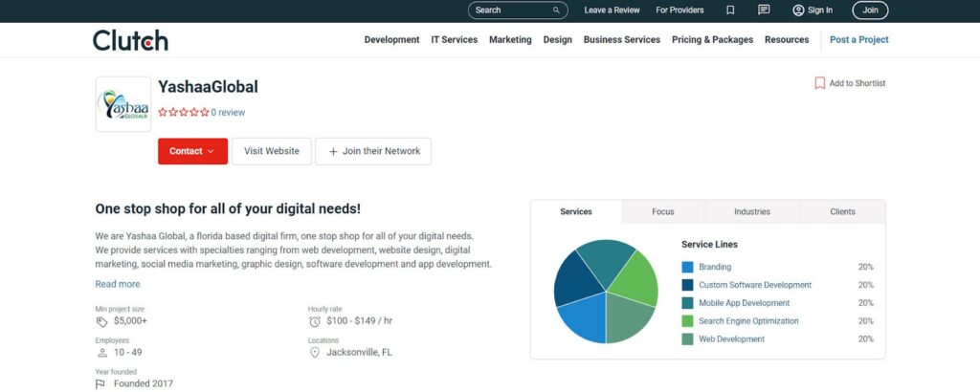The width and height of the screenshot is (980, 392).
Task: Click the star rating icons
Action: click(x=183, y=113)
